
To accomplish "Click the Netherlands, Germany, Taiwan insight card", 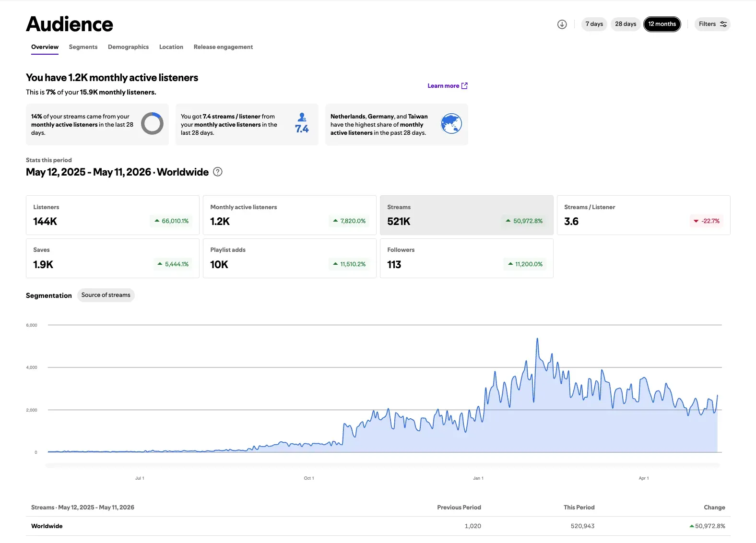I will point(397,124).
